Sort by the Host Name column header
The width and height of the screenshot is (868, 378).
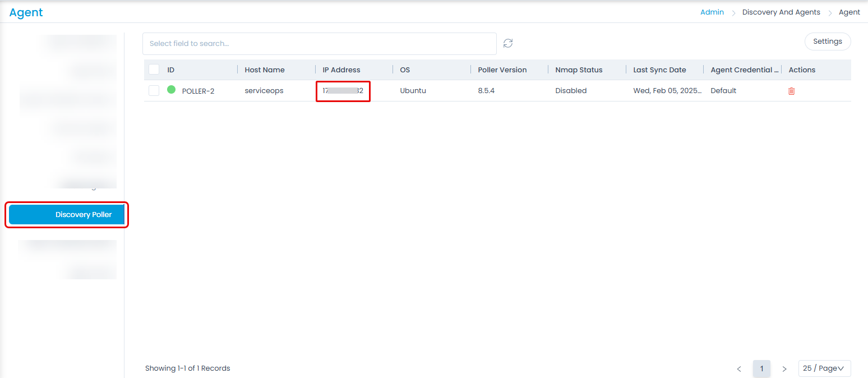(x=265, y=70)
